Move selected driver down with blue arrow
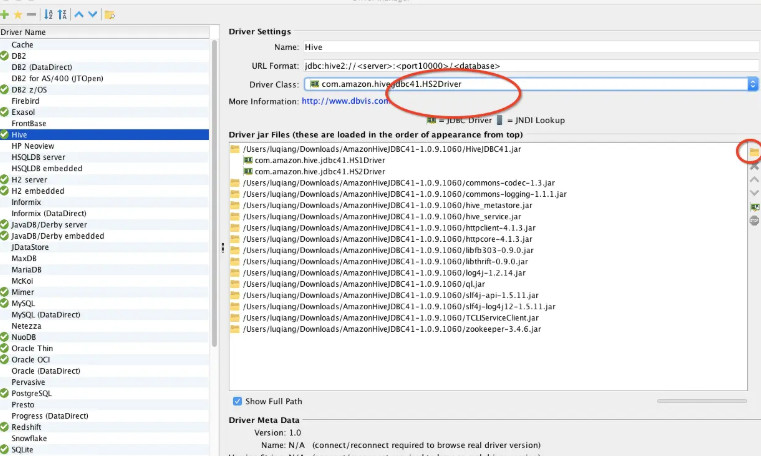Image resolution: width=761 pixels, height=456 pixels. click(92, 15)
